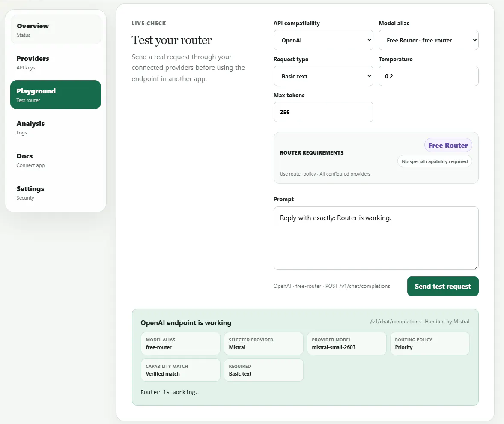The image size is (504, 424).
Task: Click 'OpenAI · free-router · POST /v1/chat/completions' line
Action: (332, 286)
